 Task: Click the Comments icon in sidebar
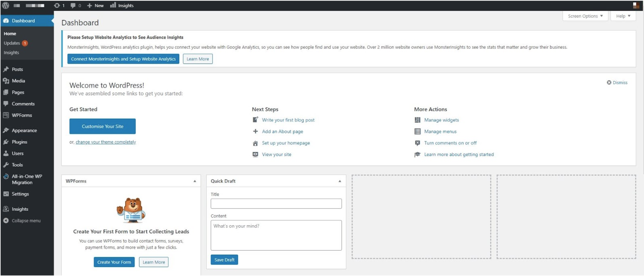tap(6, 104)
